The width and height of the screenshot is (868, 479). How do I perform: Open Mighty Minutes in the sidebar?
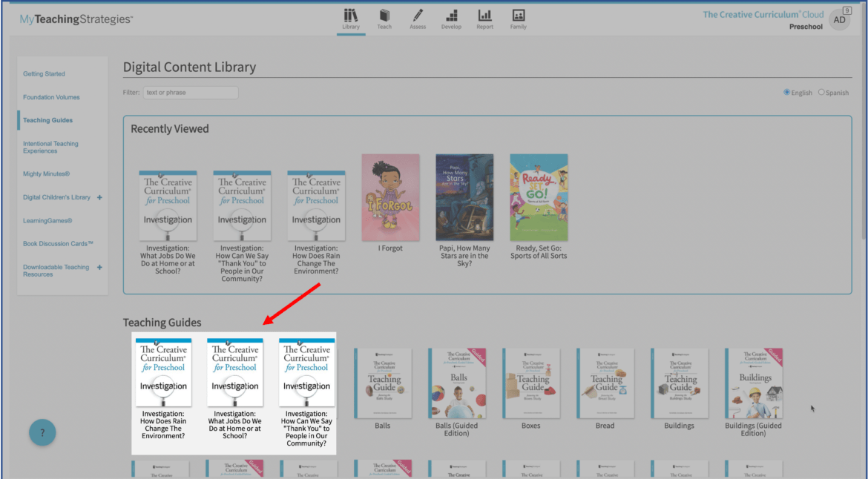click(x=46, y=174)
